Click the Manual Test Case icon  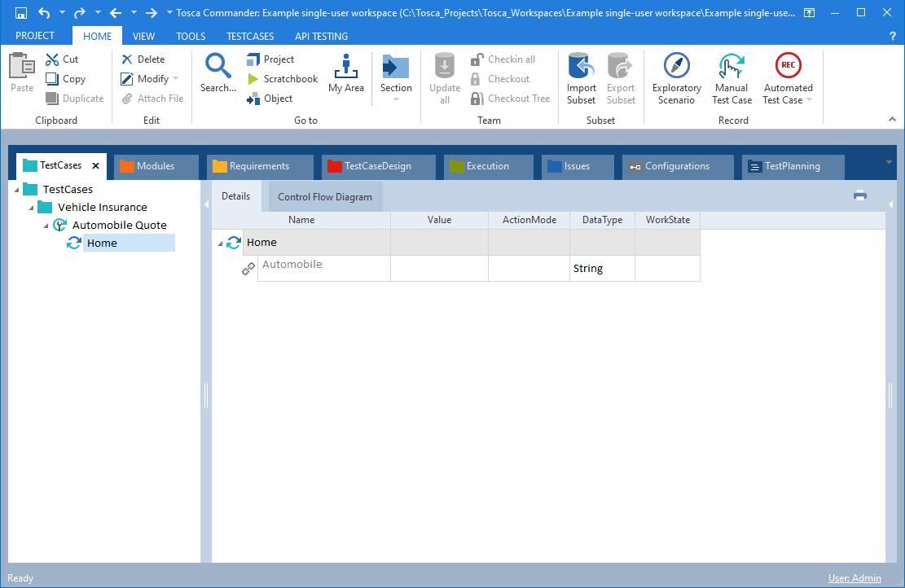click(x=731, y=66)
